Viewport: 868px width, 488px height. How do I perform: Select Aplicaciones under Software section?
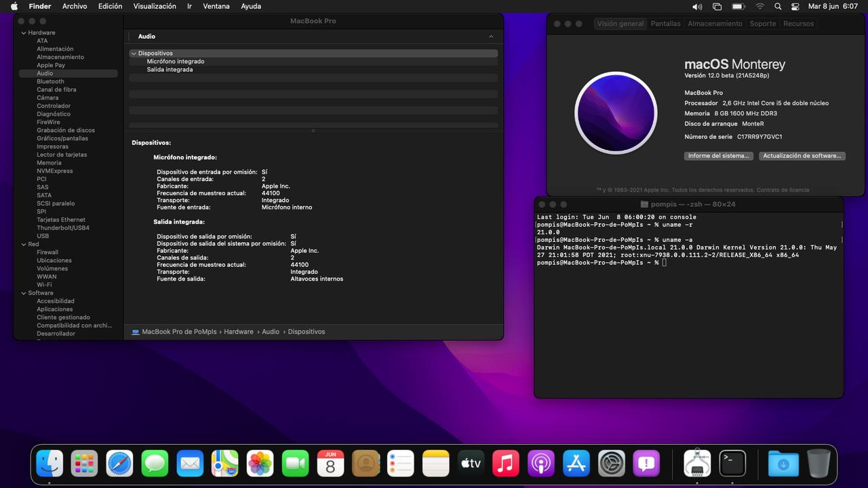55,309
